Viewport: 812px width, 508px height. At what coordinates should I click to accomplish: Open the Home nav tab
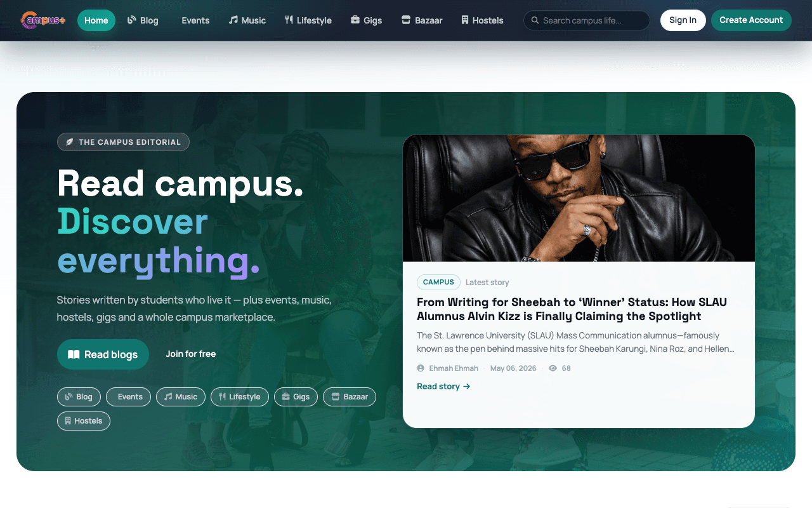pos(96,20)
